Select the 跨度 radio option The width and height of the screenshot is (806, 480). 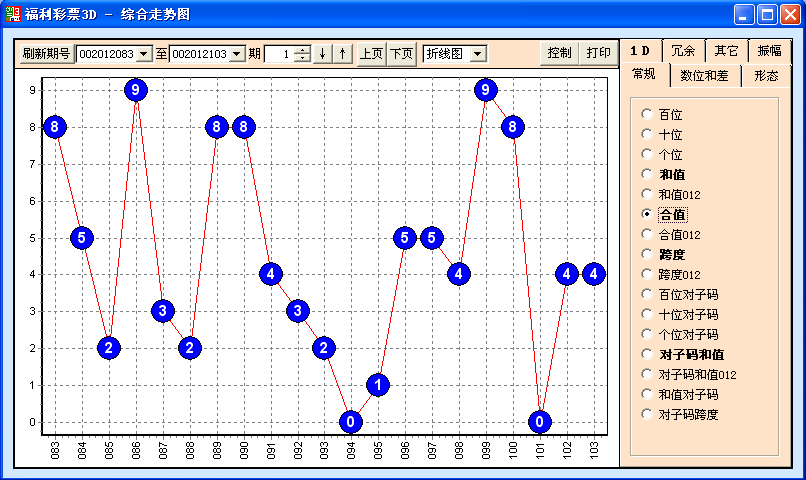647,254
